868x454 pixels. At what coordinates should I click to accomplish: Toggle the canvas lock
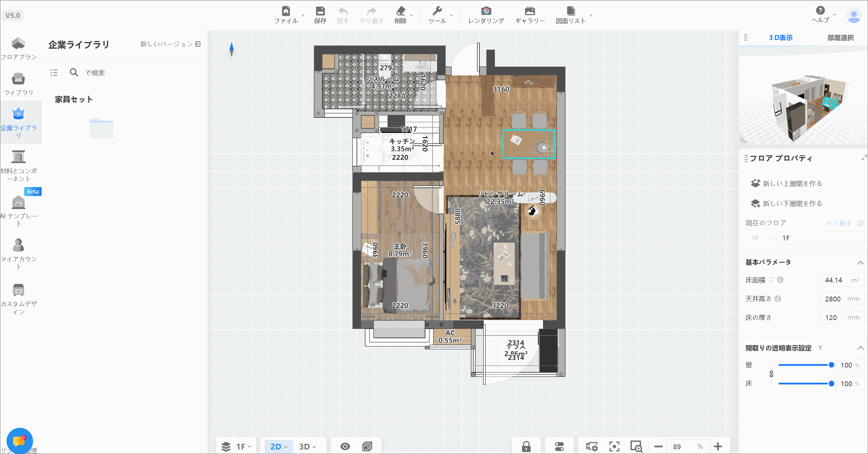click(526, 446)
